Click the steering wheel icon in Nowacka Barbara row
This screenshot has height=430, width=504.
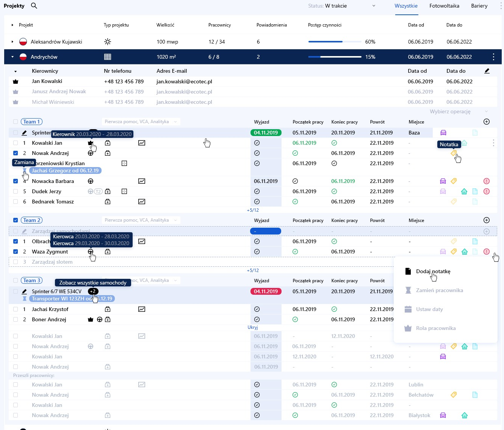coord(91,181)
